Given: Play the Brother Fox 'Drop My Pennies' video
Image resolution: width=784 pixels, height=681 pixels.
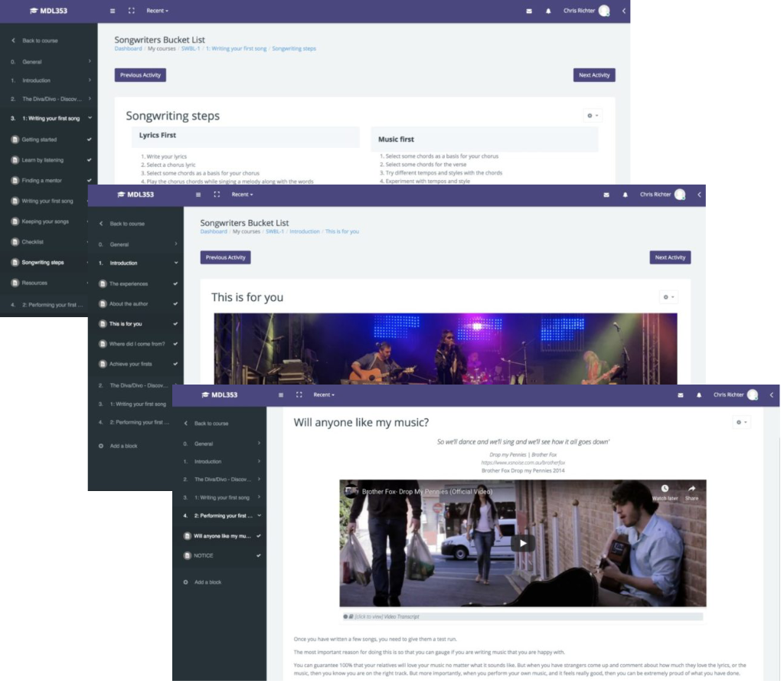Looking at the screenshot, I should pyautogui.click(x=523, y=543).
